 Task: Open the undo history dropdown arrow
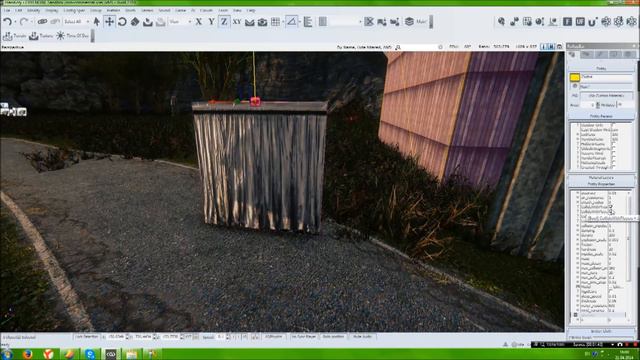pyautogui.click(x=15, y=22)
